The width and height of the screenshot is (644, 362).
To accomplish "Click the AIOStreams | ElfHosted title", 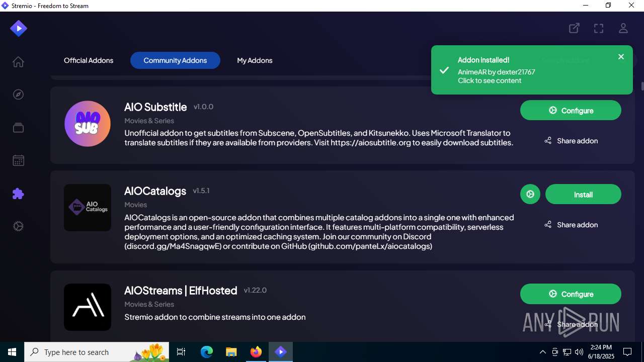I will pyautogui.click(x=181, y=291).
